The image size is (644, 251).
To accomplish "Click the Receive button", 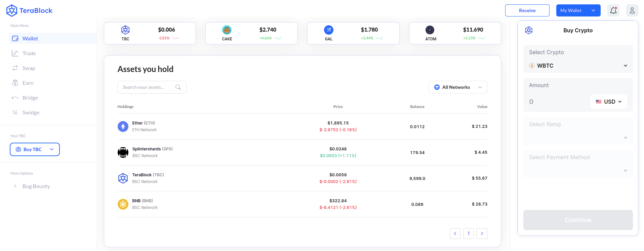I will click(527, 10).
